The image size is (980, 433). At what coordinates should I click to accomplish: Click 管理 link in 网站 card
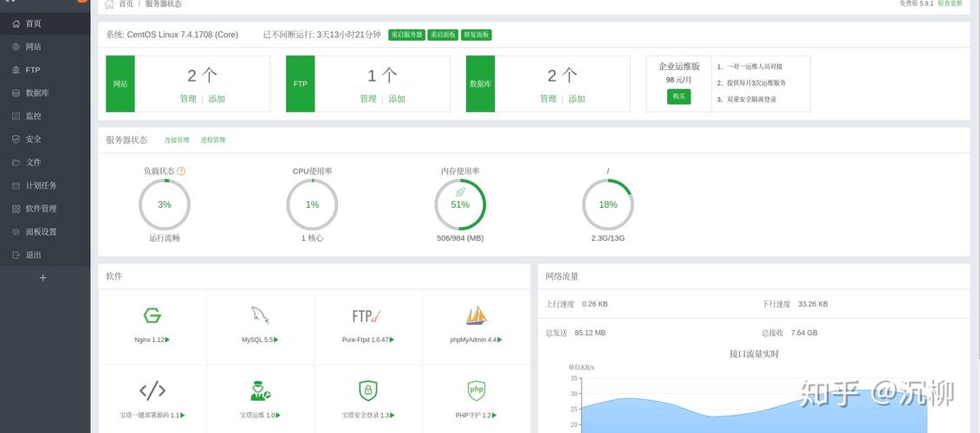(x=188, y=99)
